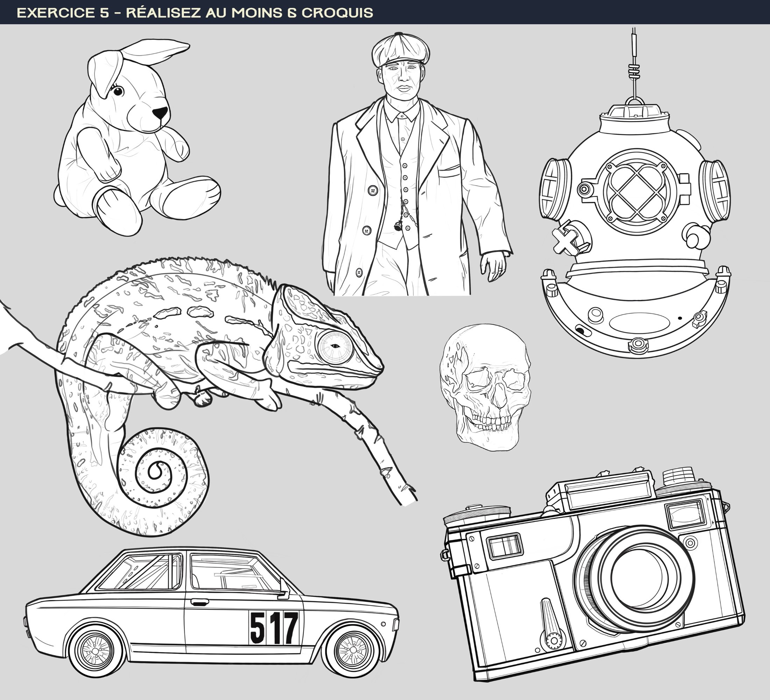This screenshot has height=700, width=770.
Task: Click the chameleon's eye
Action: pyautogui.click(x=335, y=346)
